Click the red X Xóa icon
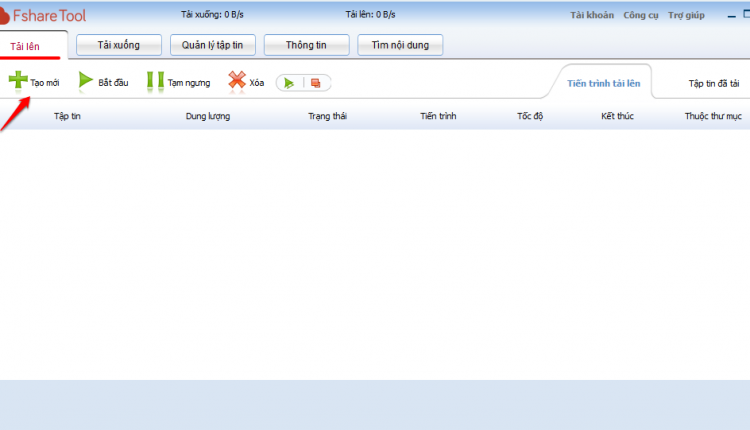This screenshot has height=430, width=750. pos(237,80)
